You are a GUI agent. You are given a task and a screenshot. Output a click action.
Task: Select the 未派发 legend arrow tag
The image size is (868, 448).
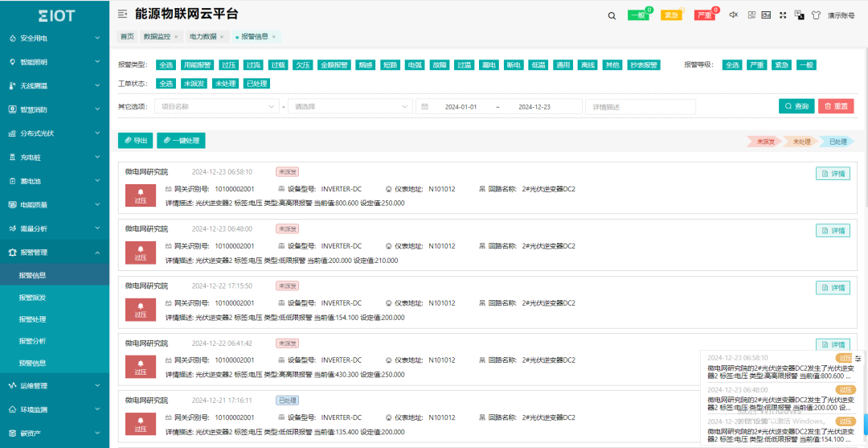pos(764,142)
